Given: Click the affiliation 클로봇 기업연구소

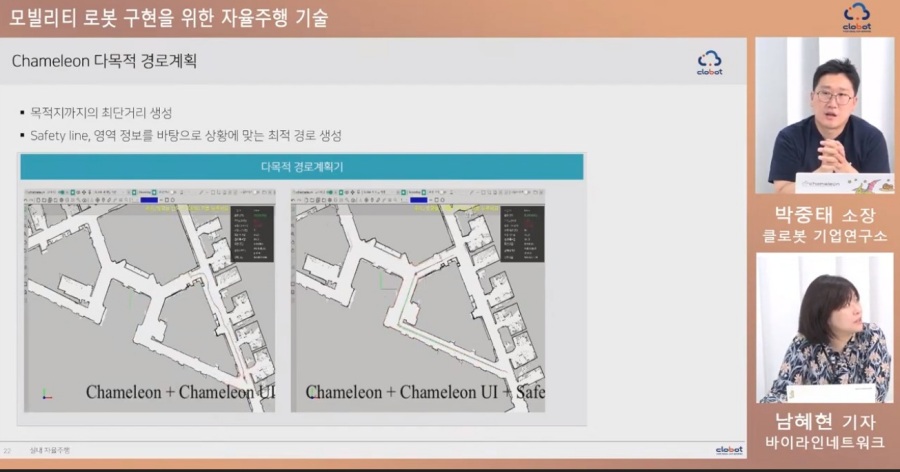Looking at the screenshot, I should (825, 236).
